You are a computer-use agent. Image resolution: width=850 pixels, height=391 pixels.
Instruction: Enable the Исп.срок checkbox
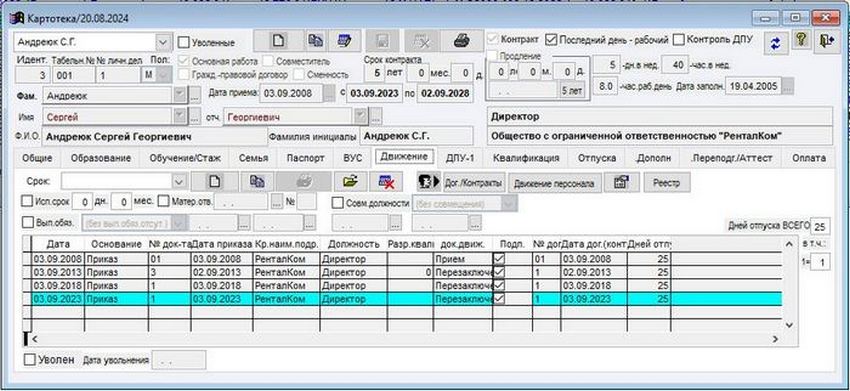tap(27, 201)
